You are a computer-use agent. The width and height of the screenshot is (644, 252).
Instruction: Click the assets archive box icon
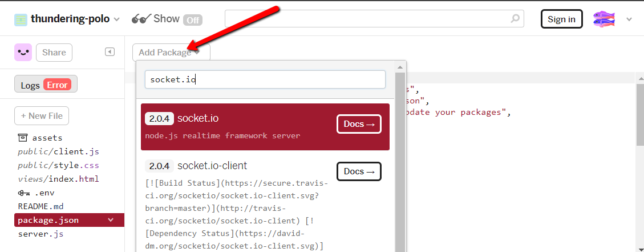click(x=23, y=138)
